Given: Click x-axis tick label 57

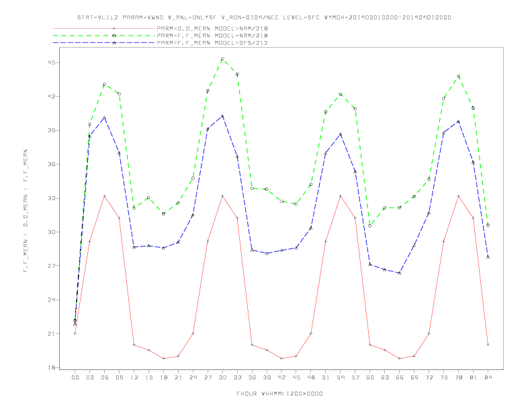Looking at the screenshot, I should pyautogui.click(x=355, y=377).
